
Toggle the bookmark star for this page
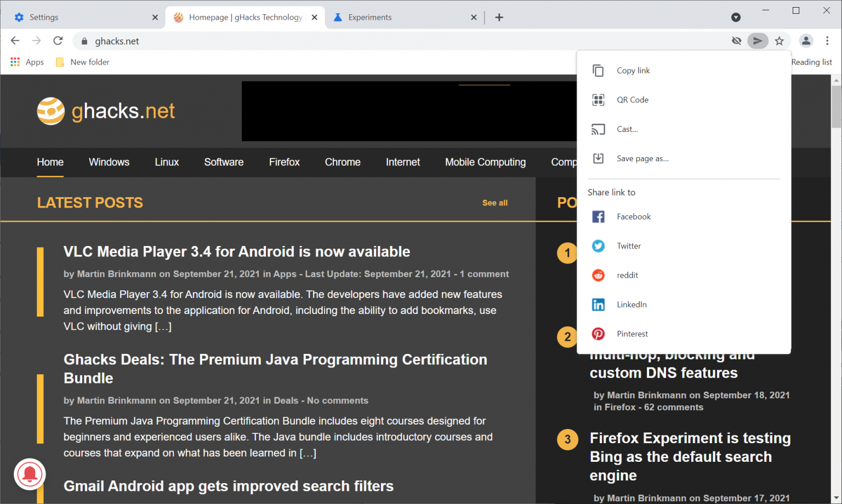pos(780,41)
